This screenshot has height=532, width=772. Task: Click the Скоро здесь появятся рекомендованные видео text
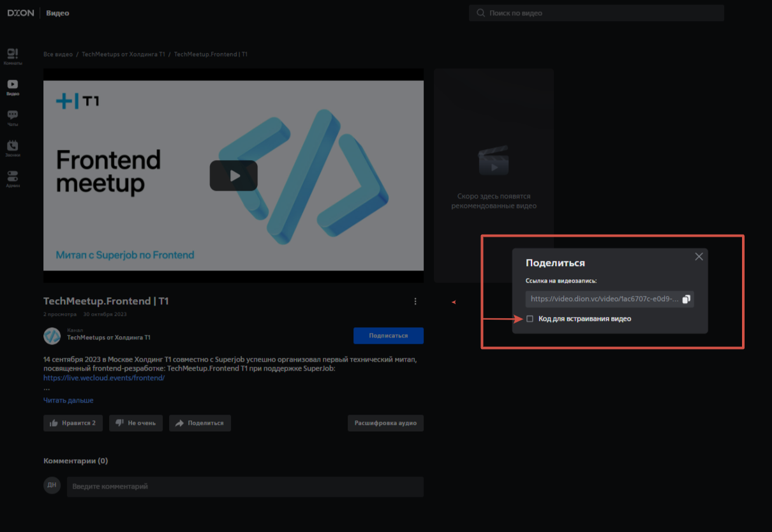coord(494,201)
